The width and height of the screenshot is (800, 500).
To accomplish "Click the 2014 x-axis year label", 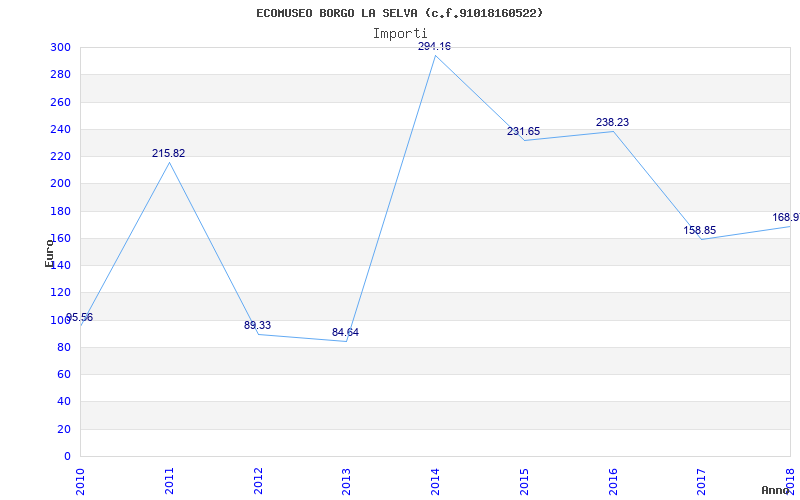I will coord(435,481).
